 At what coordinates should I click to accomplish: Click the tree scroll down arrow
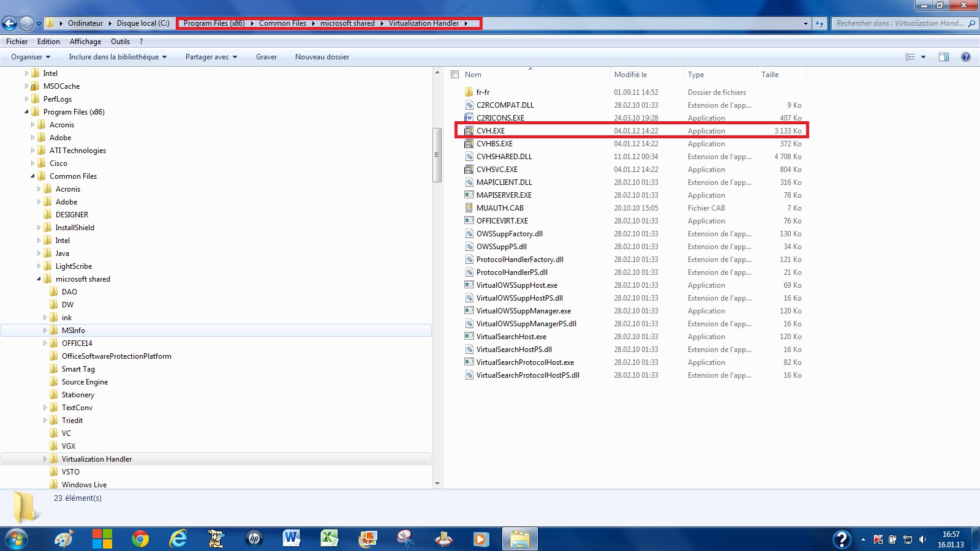tap(437, 484)
